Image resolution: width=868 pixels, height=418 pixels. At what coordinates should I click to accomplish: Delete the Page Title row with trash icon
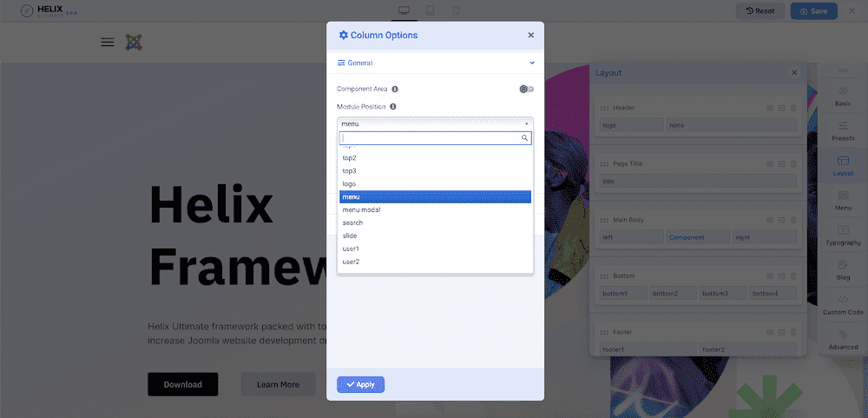(x=793, y=164)
